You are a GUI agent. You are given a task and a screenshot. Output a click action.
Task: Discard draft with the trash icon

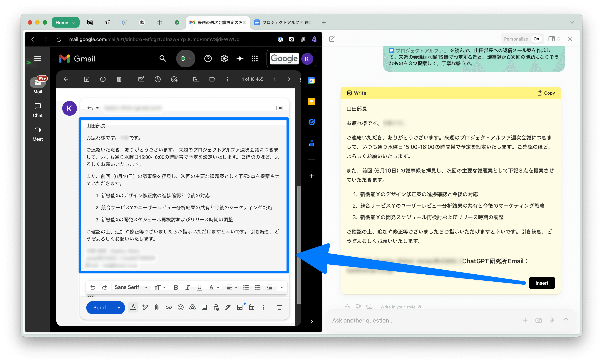[x=279, y=308]
